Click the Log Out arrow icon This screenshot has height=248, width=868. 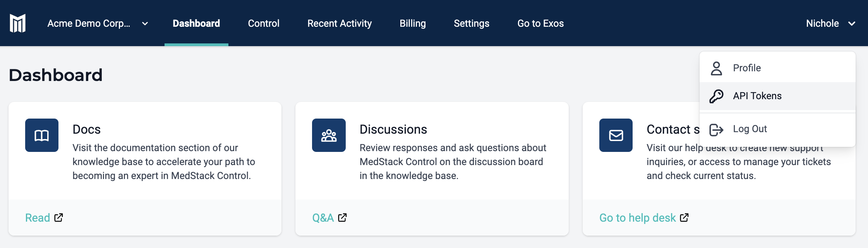(716, 129)
